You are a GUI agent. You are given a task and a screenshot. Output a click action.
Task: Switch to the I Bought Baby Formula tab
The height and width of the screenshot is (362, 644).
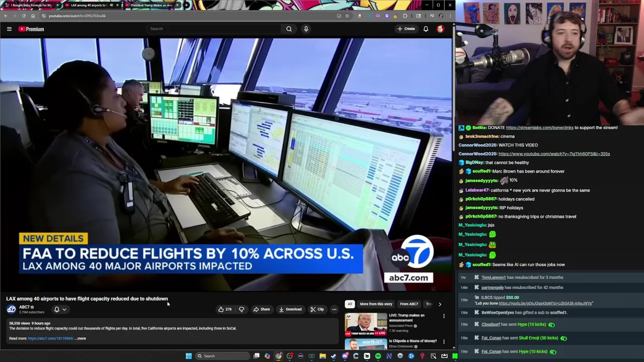pos(31,5)
